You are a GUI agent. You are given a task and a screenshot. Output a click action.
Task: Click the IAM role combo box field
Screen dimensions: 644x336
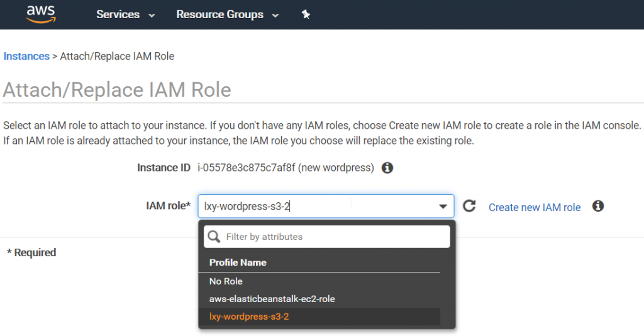326,206
